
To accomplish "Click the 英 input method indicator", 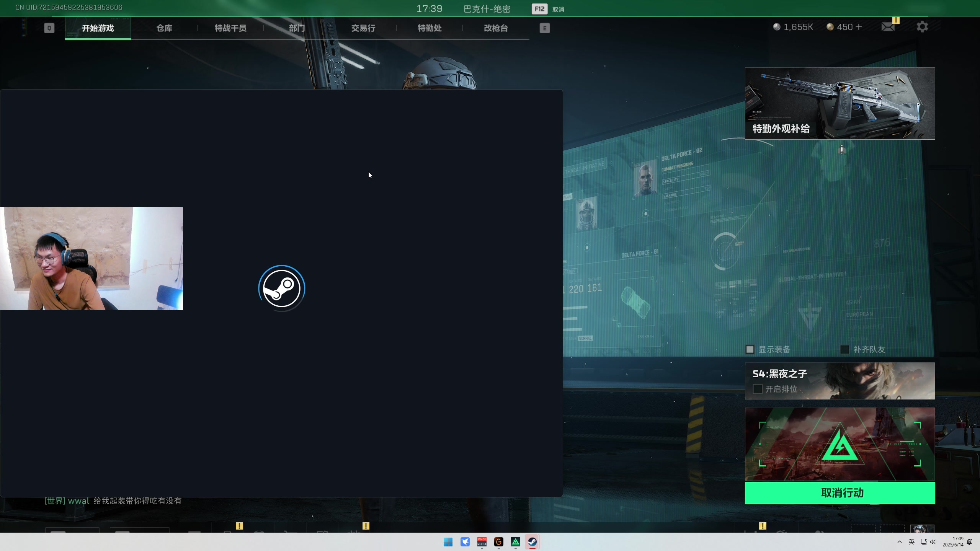I will [911, 542].
